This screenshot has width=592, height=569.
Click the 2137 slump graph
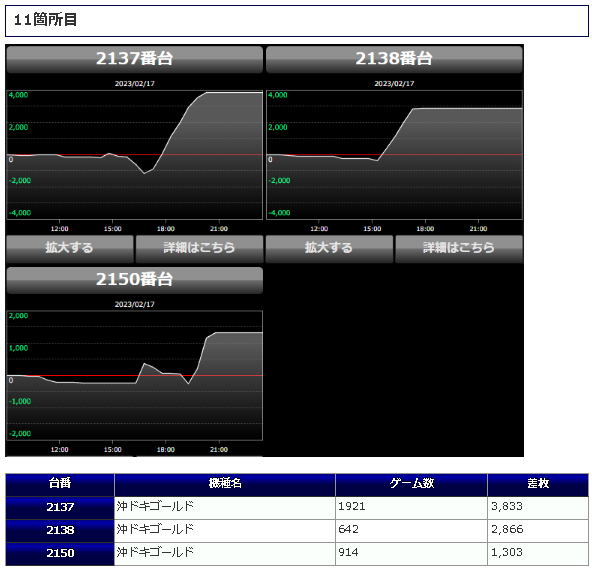[x=134, y=155]
